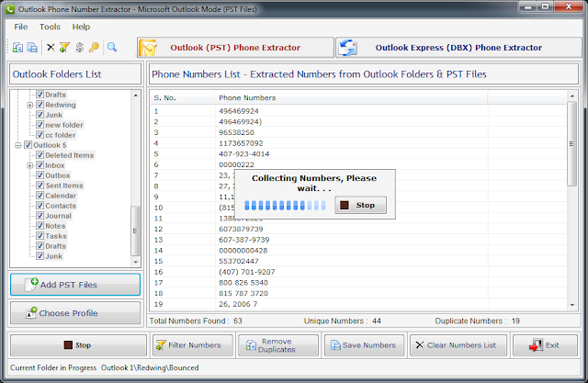Click the Remove Duplicates button
The height and width of the screenshot is (383, 588).
coord(278,345)
